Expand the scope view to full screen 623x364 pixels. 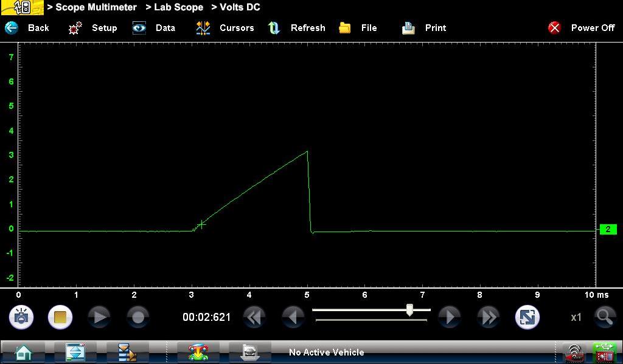pos(527,317)
